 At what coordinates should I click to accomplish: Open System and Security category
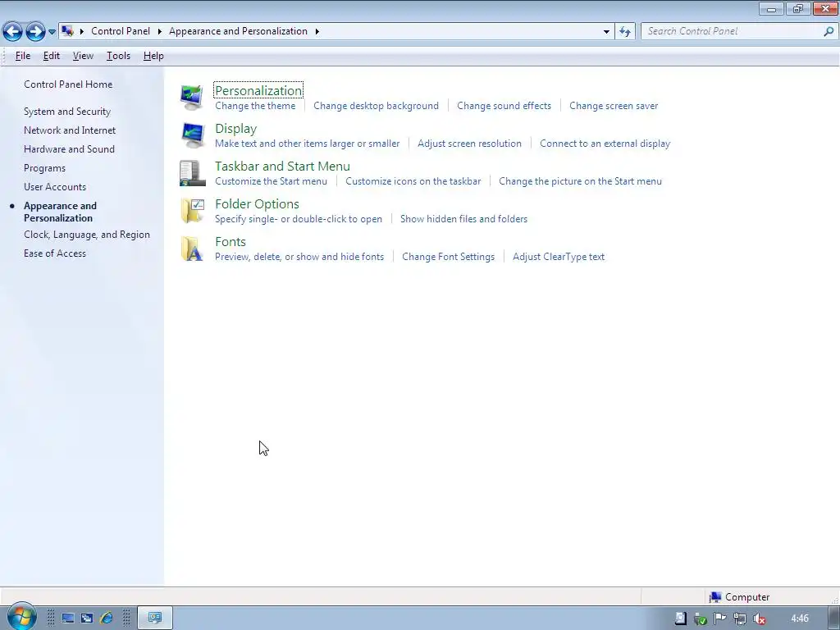pyautogui.click(x=67, y=112)
